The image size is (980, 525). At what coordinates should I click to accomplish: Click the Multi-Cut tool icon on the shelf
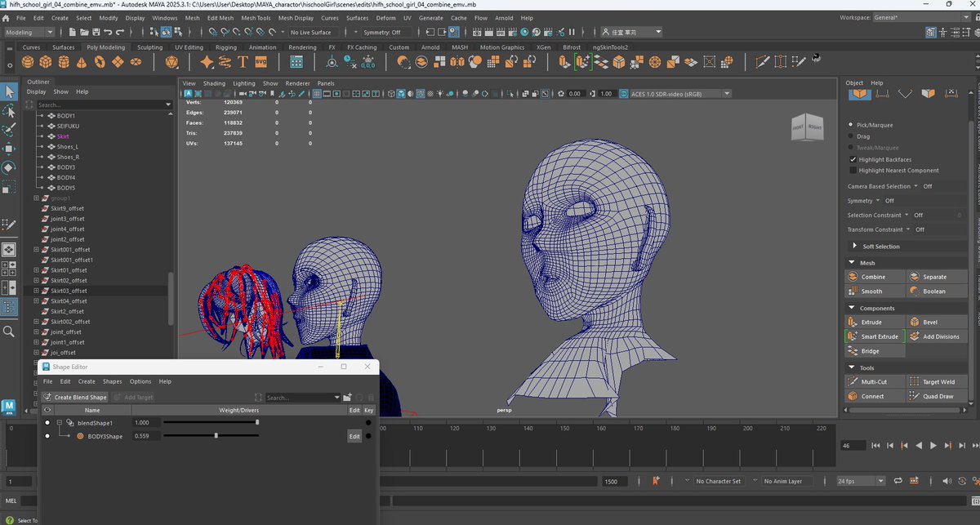tap(762, 62)
